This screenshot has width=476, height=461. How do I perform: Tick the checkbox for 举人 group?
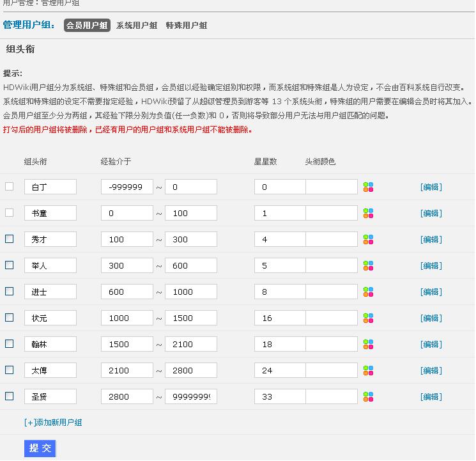click(10, 265)
